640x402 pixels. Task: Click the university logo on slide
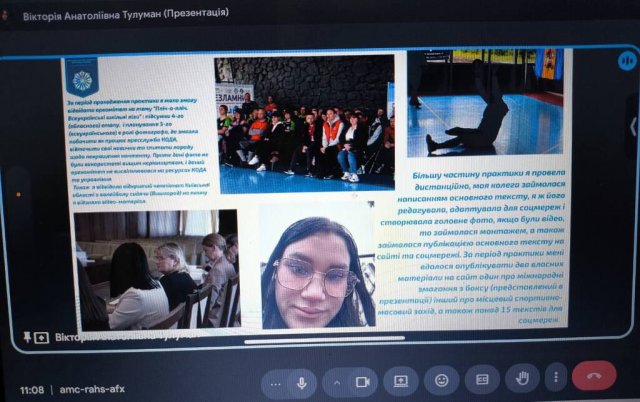click(82, 76)
